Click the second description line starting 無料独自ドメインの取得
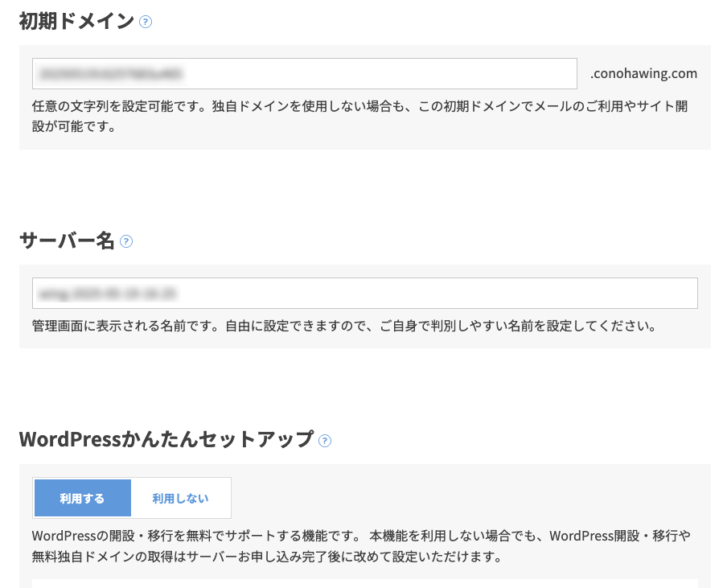 (267, 557)
